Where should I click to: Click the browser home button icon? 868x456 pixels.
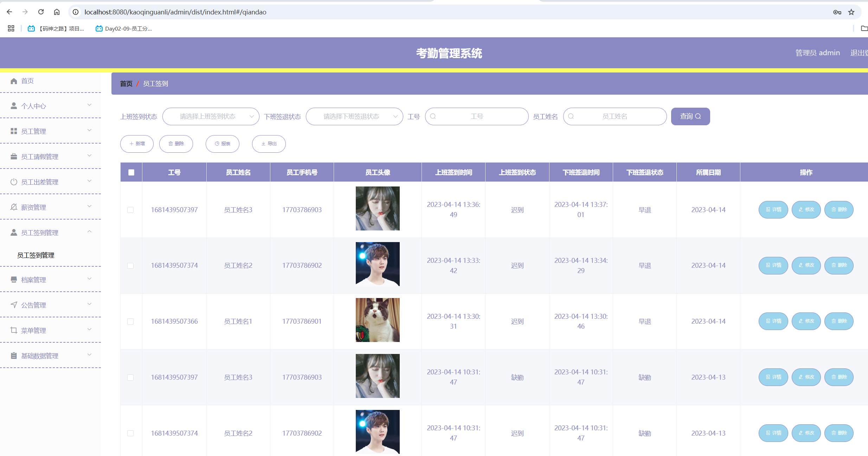point(57,12)
